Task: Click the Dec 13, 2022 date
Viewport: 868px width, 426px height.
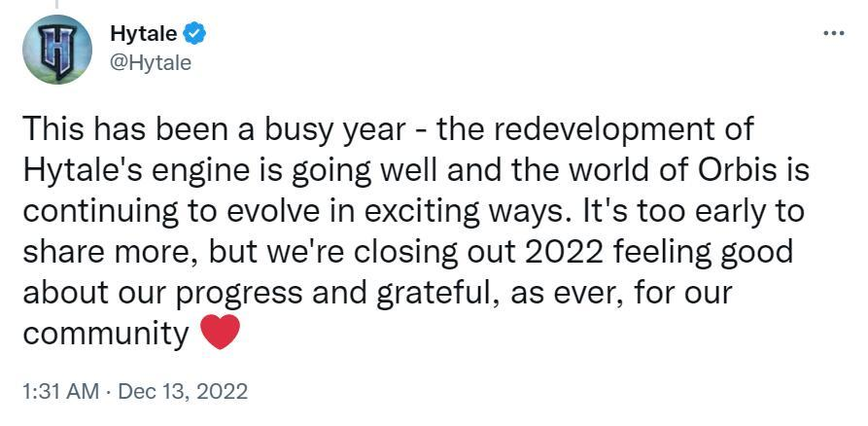Action: [x=183, y=392]
